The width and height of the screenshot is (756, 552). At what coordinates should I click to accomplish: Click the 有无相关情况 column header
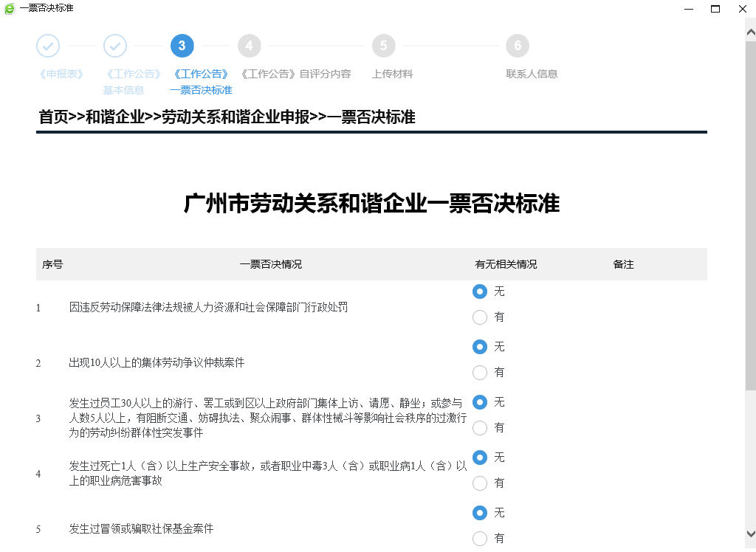506,264
